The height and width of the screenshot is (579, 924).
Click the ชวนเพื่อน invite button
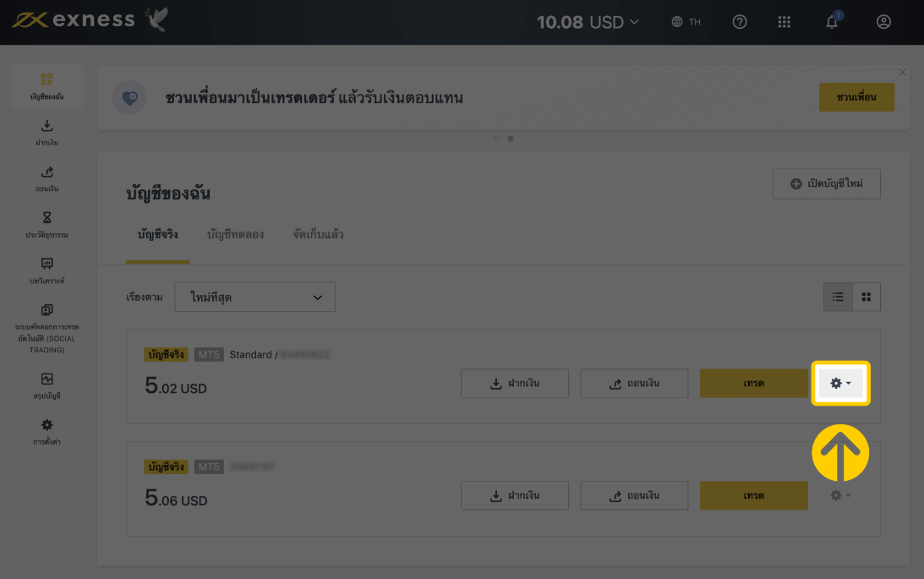click(x=856, y=97)
